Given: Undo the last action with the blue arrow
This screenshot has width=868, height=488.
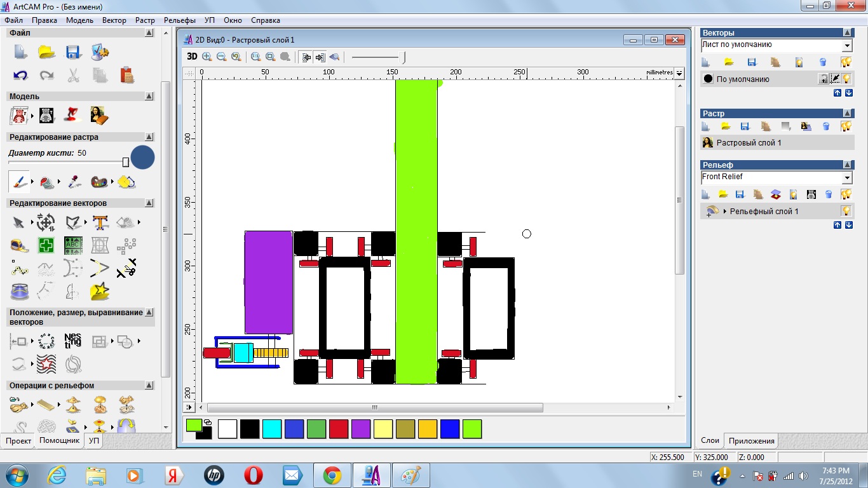Looking at the screenshot, I should 20,75.
